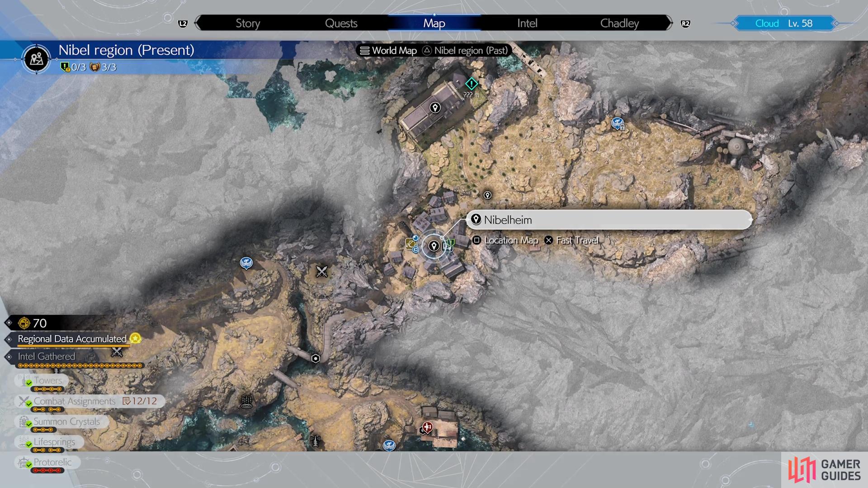Select the small pin north of Nibelheim

(487, 195)
